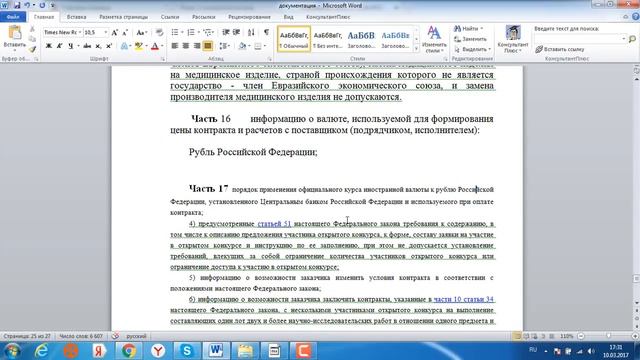The image size is (640, 360).
Task: Switch to the Ссылки tab
Action: click(x=170, y=17)
